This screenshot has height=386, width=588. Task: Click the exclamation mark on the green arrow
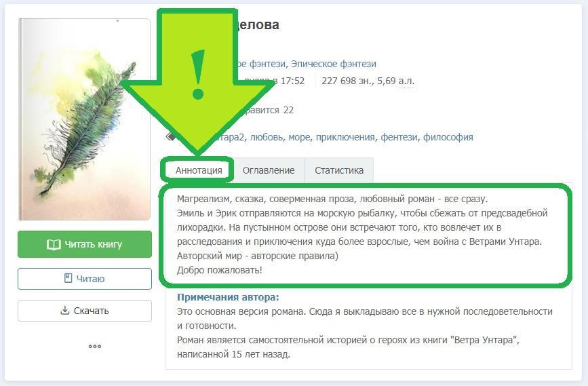(197, 74)
